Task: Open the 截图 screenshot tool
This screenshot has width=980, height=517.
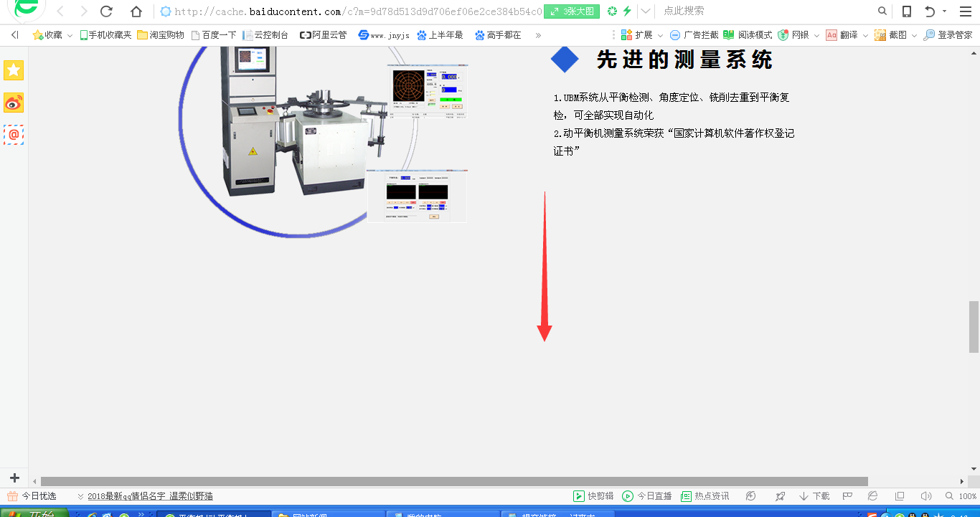Action: [890, 34]
